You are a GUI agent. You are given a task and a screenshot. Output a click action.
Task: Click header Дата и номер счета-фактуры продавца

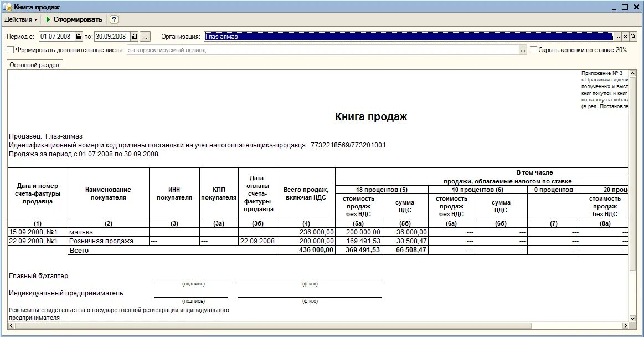tap(38, 193)
